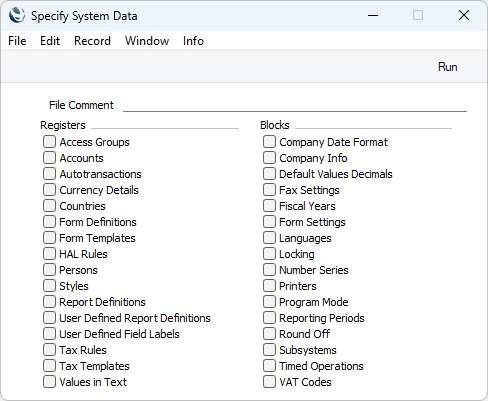Check the Currency Details option
Screen dimensions: 488x401
[x=49, y=190]
